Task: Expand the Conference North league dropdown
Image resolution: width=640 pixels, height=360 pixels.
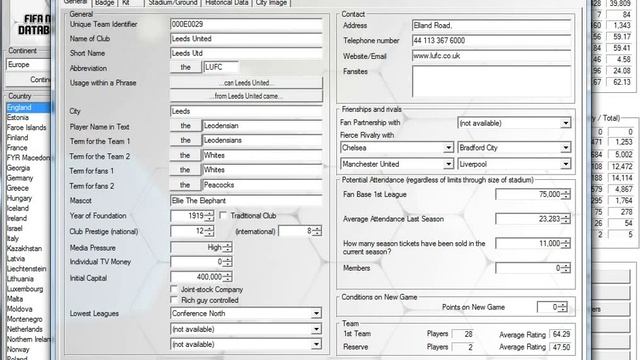Action: (x=316, y=313)
